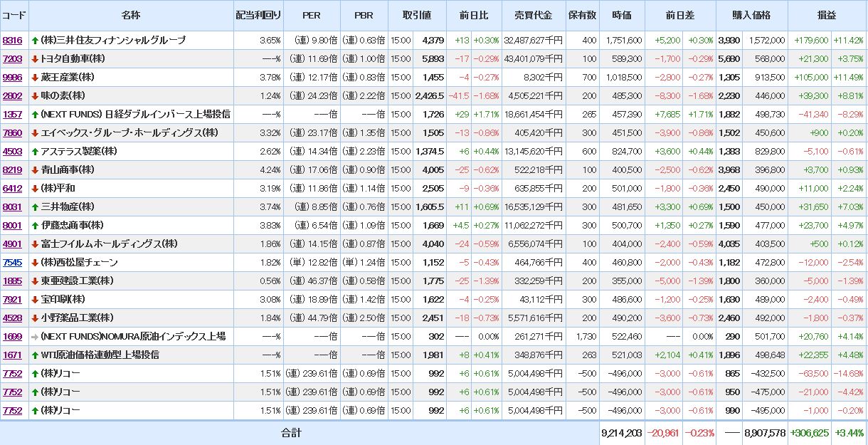Viewport: 868px width, 445px height.
Task: Click the 損益 column header
Action: 827,15
